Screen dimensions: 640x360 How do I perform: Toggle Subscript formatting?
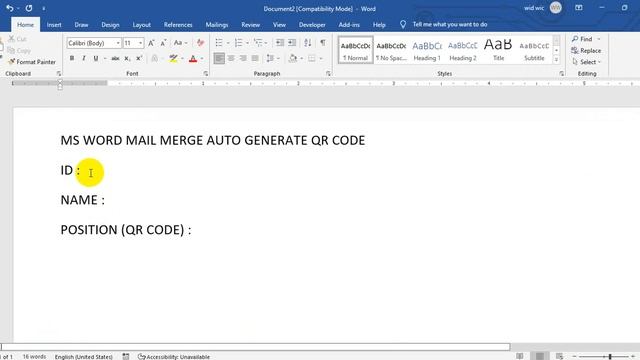(127, 59)
